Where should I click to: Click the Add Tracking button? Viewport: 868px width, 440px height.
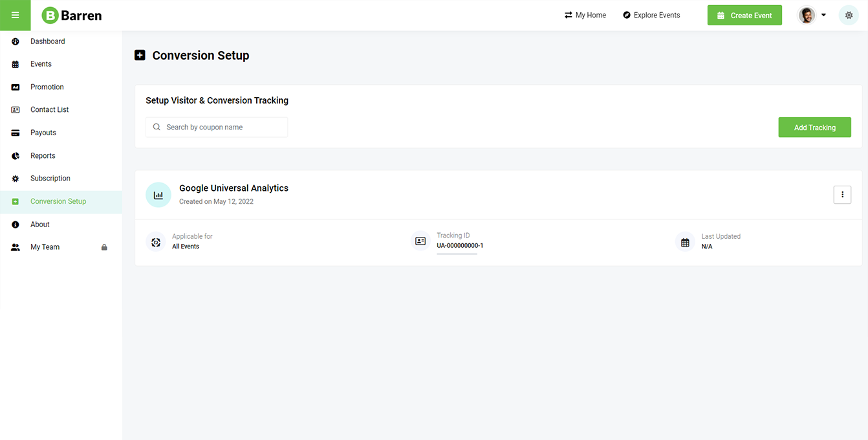(814, 127)
